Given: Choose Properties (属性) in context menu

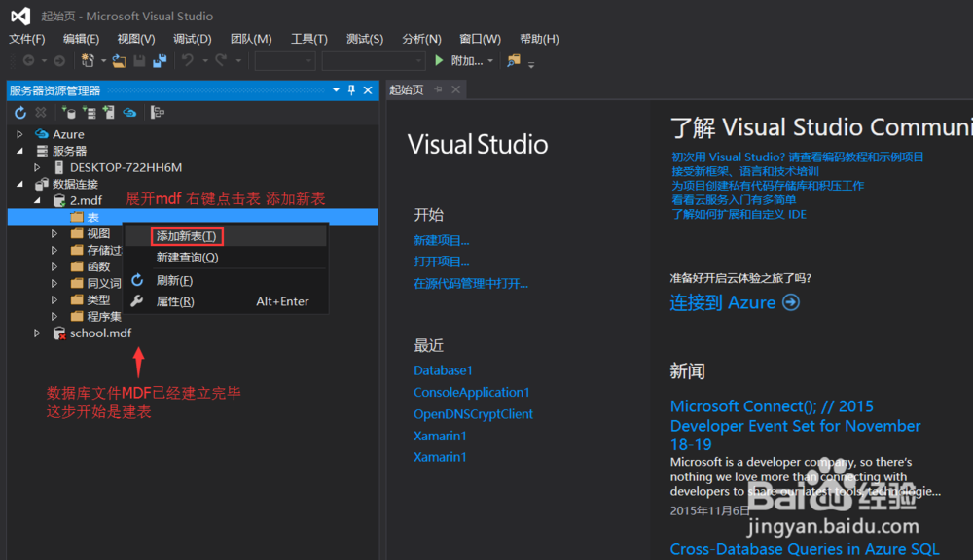Looking at the screenshot, I should [x=226, y=301].
